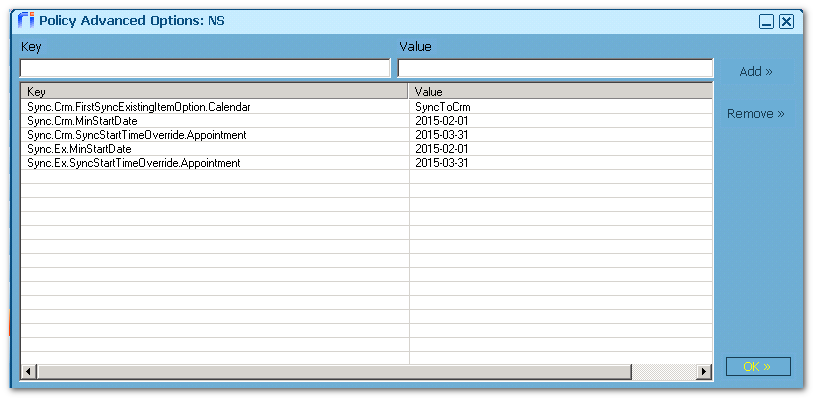Click the Add » button
Viewport: 813px width, 398px height.
756,72
